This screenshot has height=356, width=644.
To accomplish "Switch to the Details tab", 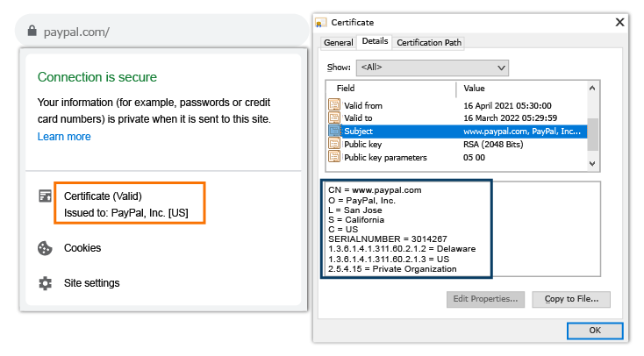I will [x=375, y=41].
